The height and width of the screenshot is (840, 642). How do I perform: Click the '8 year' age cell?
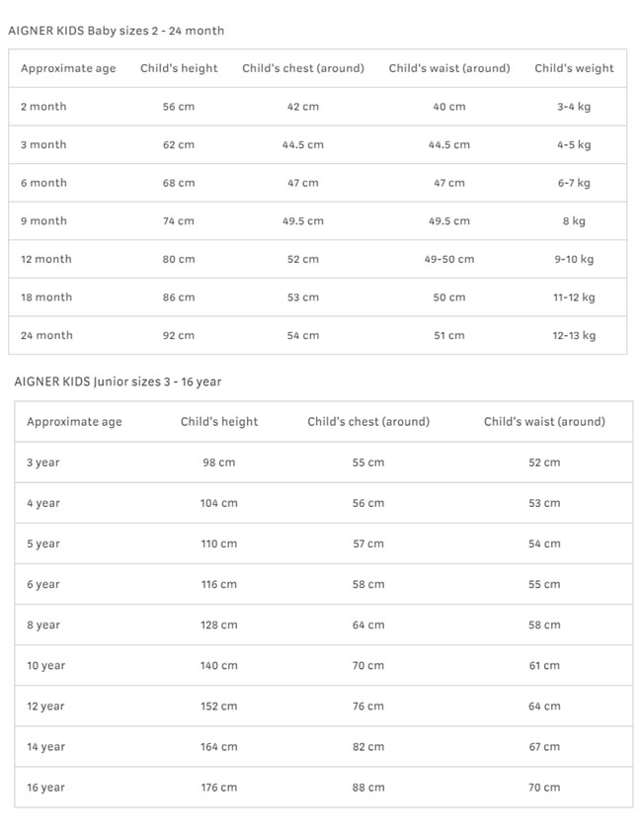tap(43, 625)
